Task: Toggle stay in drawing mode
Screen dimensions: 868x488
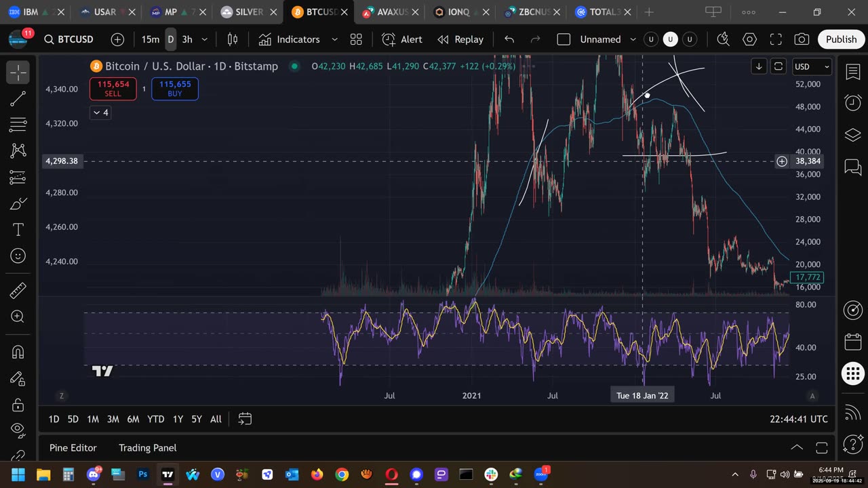Action: click(x=18, y=378)
